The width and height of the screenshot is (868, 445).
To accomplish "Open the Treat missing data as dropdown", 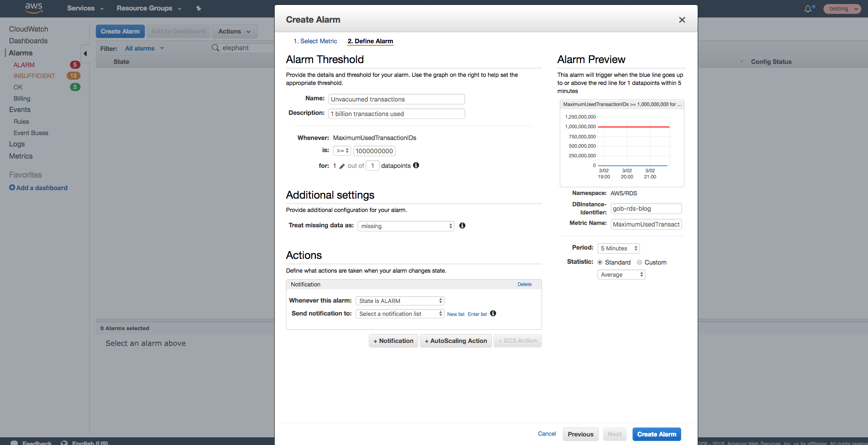I will click(405, 226).
